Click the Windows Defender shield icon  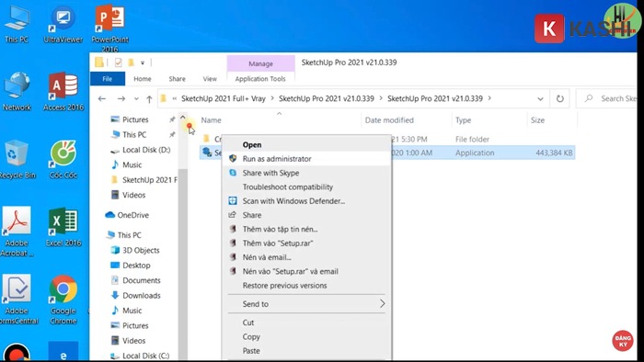[233, 201]
